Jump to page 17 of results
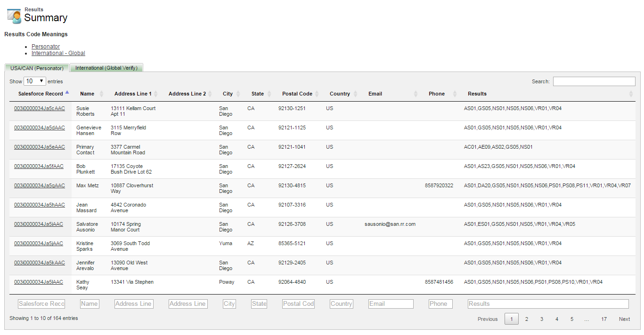The width and height of the screenshot is (644, 335). tap(603, 319)
